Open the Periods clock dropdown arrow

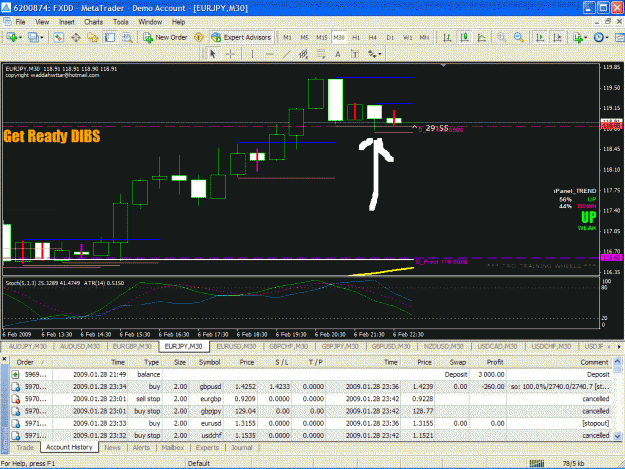[607, 37]
